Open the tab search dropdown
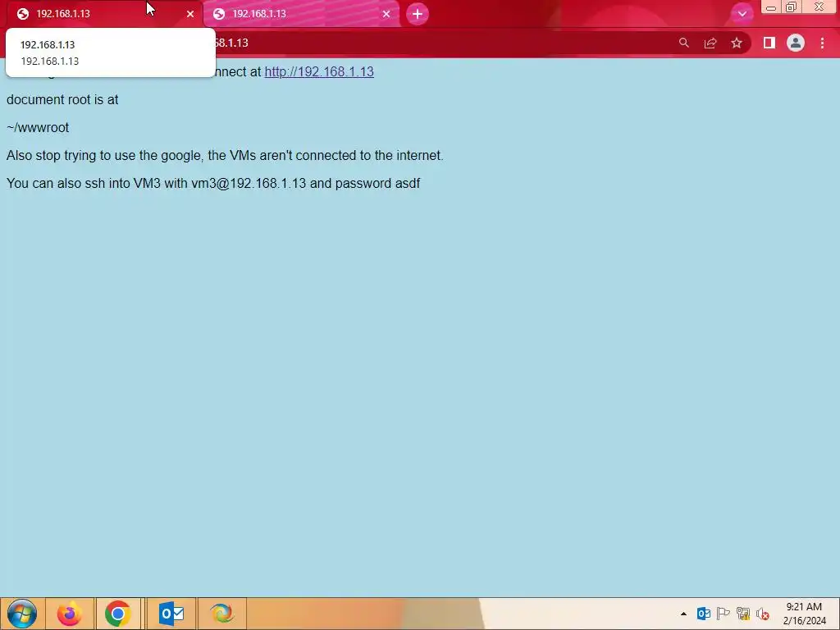840x630 pixels. pyautogui.click(x=742, y=14)
